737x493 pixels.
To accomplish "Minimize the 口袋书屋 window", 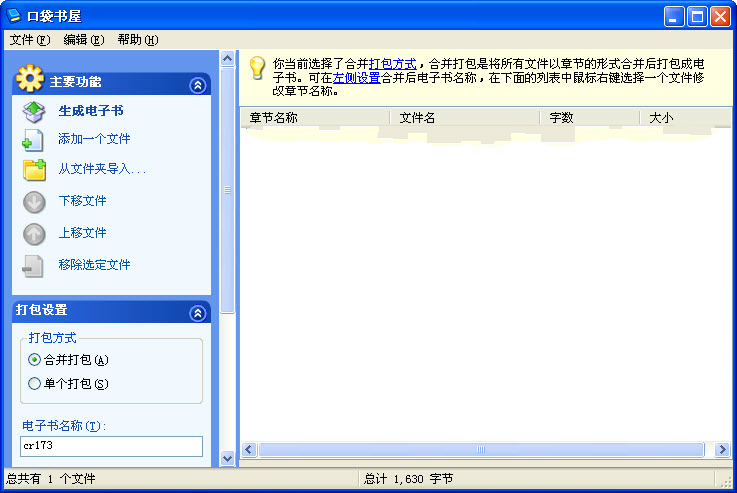I will tap(674, 17).
